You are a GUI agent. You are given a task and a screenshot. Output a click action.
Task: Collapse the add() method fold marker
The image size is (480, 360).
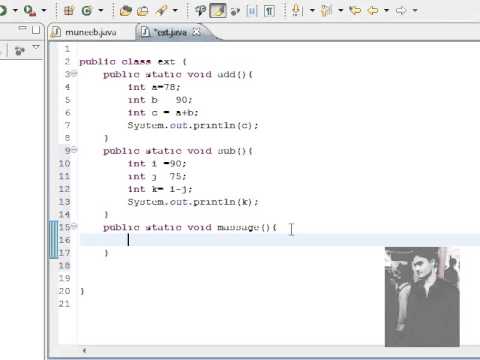(x=74, y=73)
